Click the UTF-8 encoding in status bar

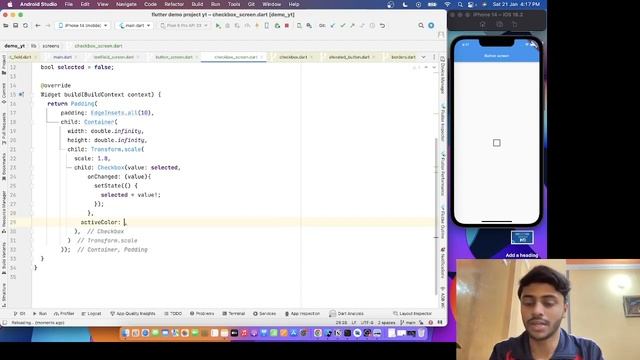[367, 322]
